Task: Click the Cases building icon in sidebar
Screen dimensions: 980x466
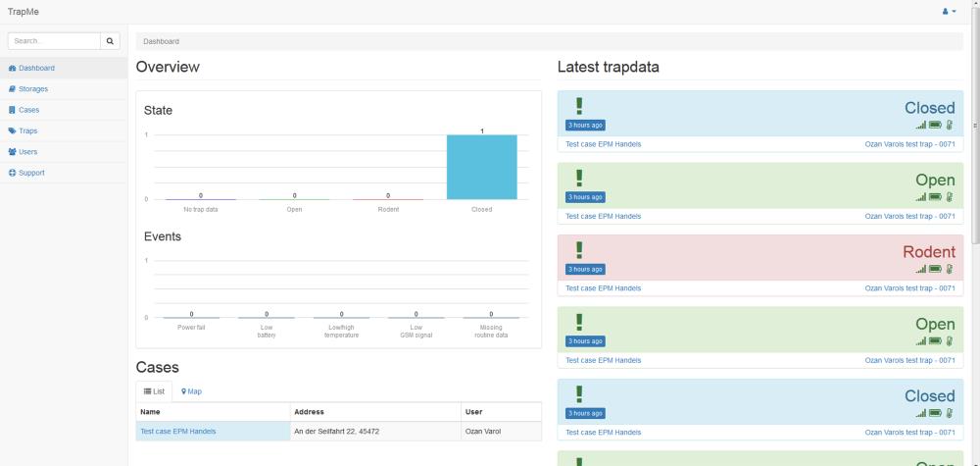Action: tap(12, 110)
